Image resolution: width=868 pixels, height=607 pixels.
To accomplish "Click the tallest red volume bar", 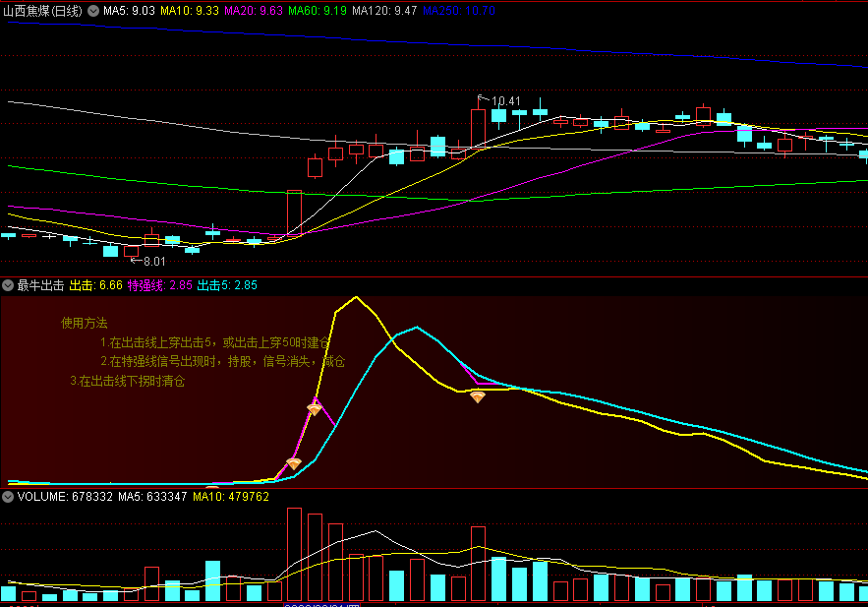I will (x=295, y=555).
